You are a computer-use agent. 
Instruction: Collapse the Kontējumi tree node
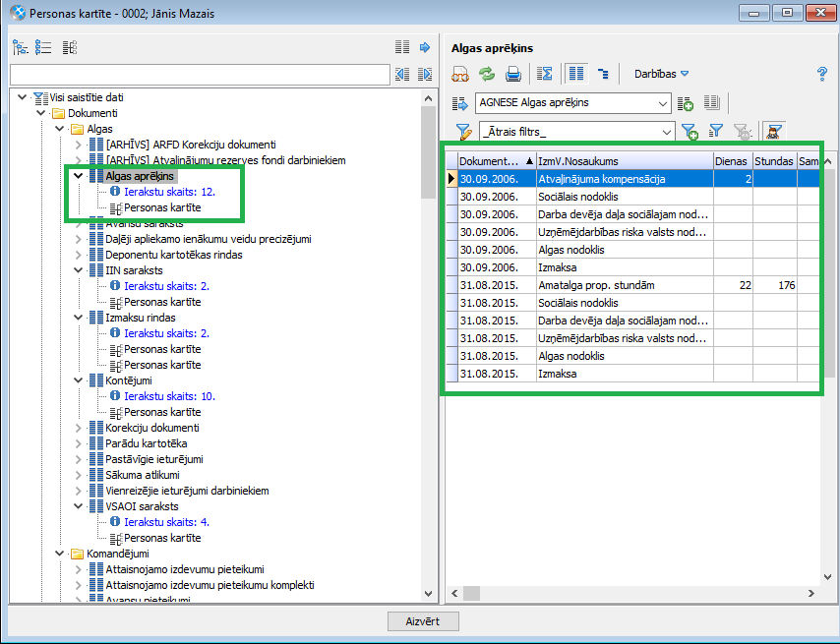pos(79,381)
